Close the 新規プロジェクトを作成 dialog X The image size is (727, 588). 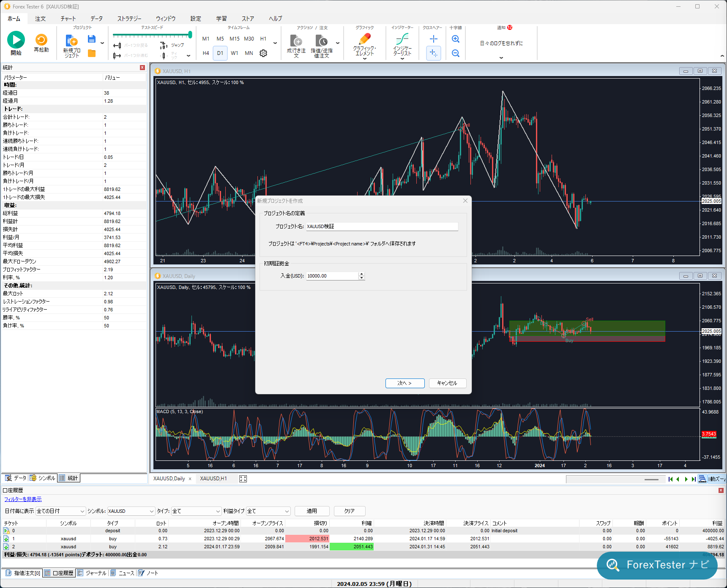pyautogui.click(x=465, y=201)
